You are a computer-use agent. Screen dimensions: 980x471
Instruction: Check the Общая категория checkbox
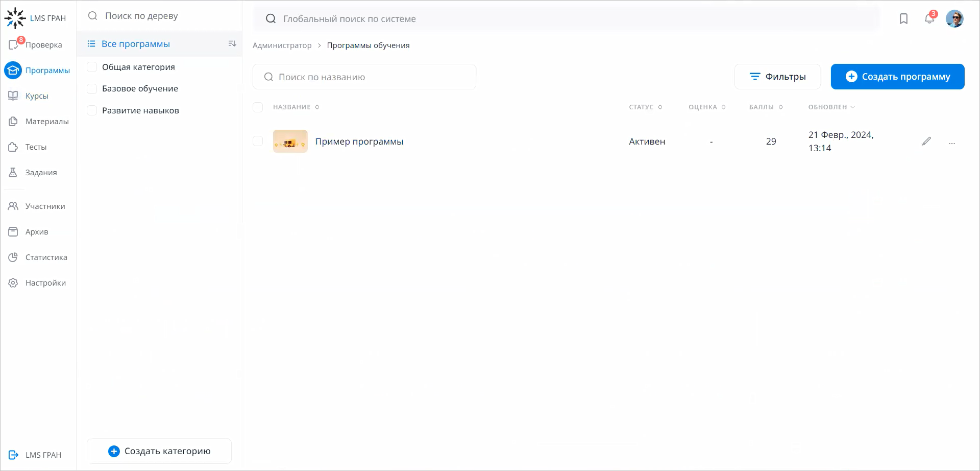click(92, 66)
